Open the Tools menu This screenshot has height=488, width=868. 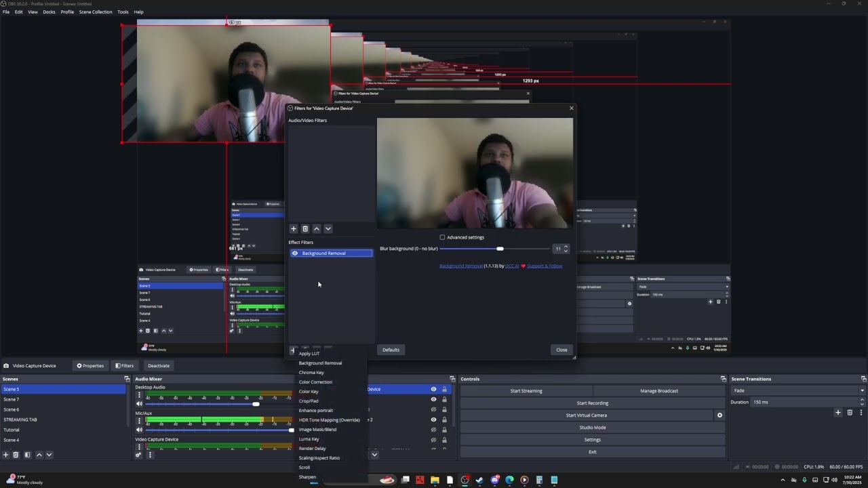click(x=123, y=12)
